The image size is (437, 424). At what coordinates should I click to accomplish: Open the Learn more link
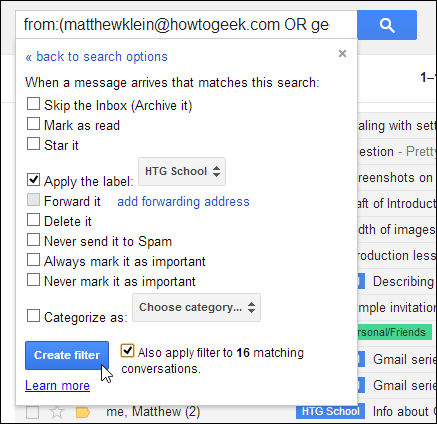click(x=57, y=386)
